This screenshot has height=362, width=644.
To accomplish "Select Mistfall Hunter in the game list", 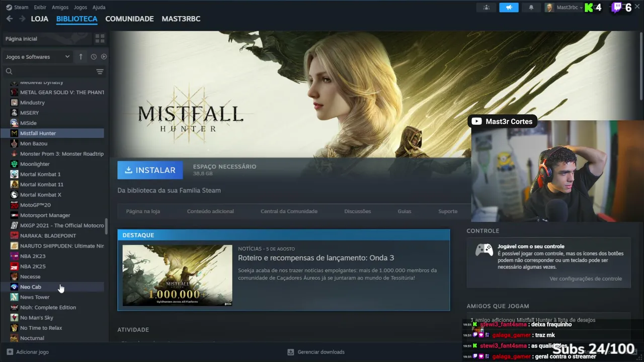I will [x=52, y=133].
